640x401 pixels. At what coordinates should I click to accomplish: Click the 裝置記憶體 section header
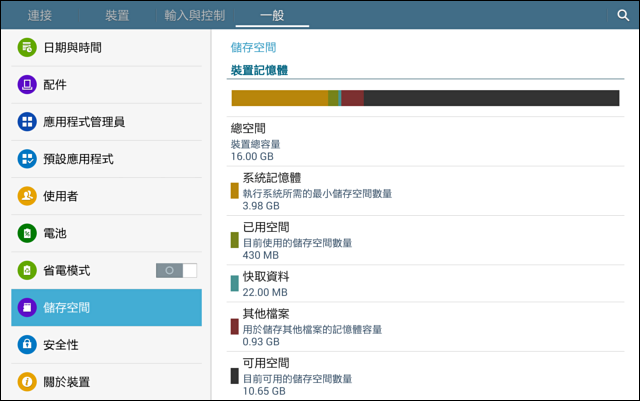pyautogui.click(x=260, y=70)
